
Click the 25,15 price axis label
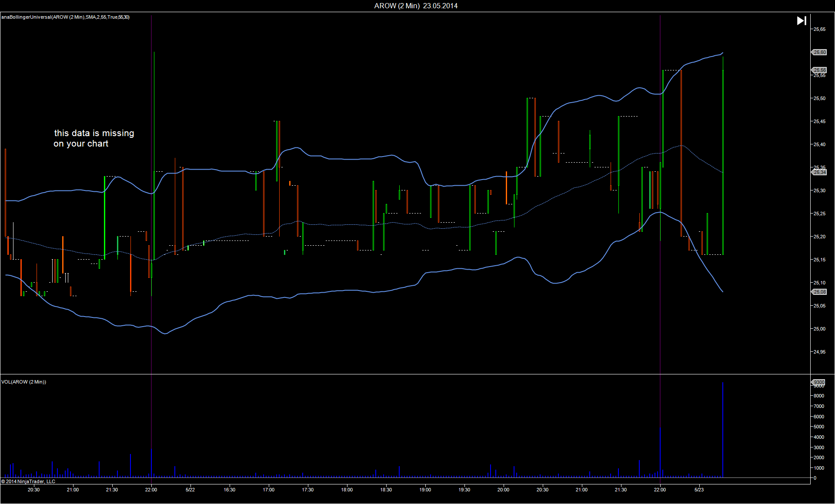[819, 260]
